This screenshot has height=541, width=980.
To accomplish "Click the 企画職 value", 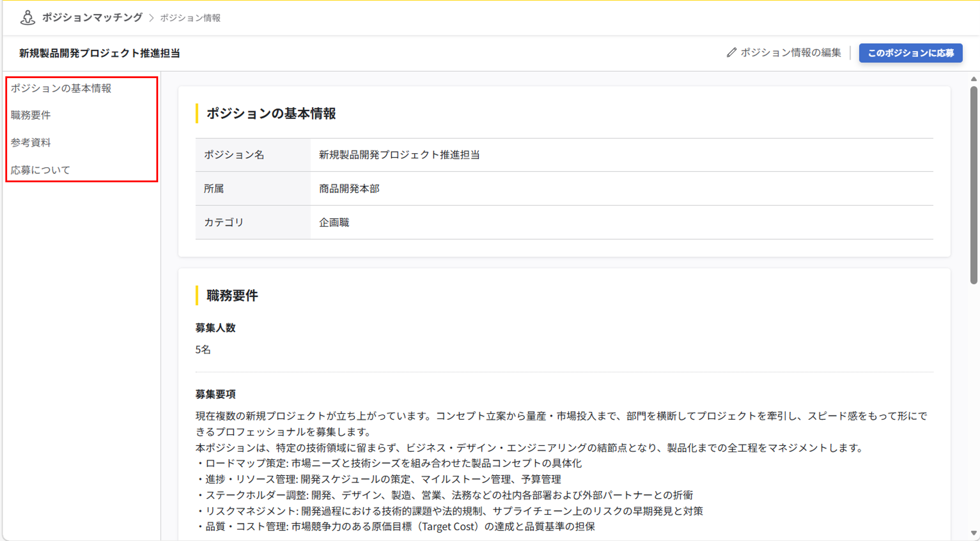I will [x=334, y=222].
